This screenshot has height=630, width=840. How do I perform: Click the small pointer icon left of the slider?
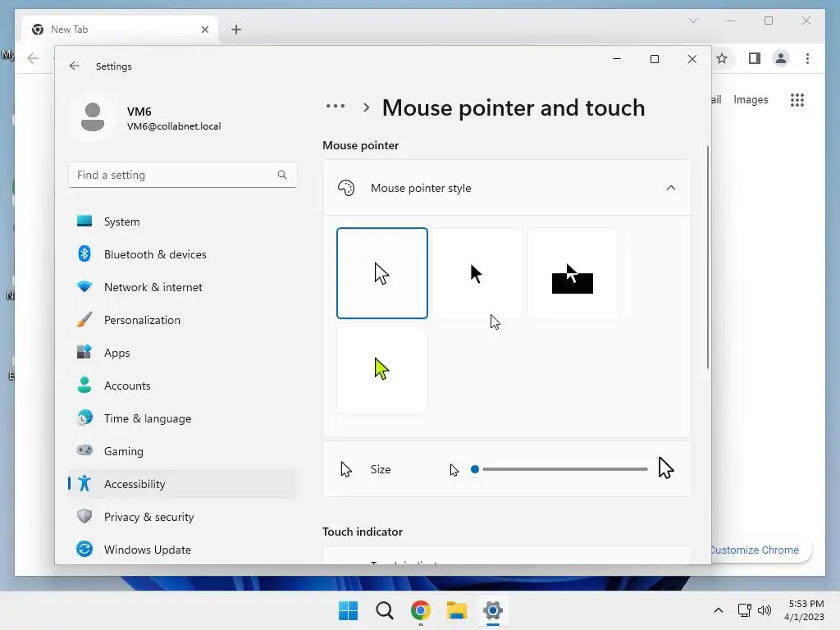[454, 470]
